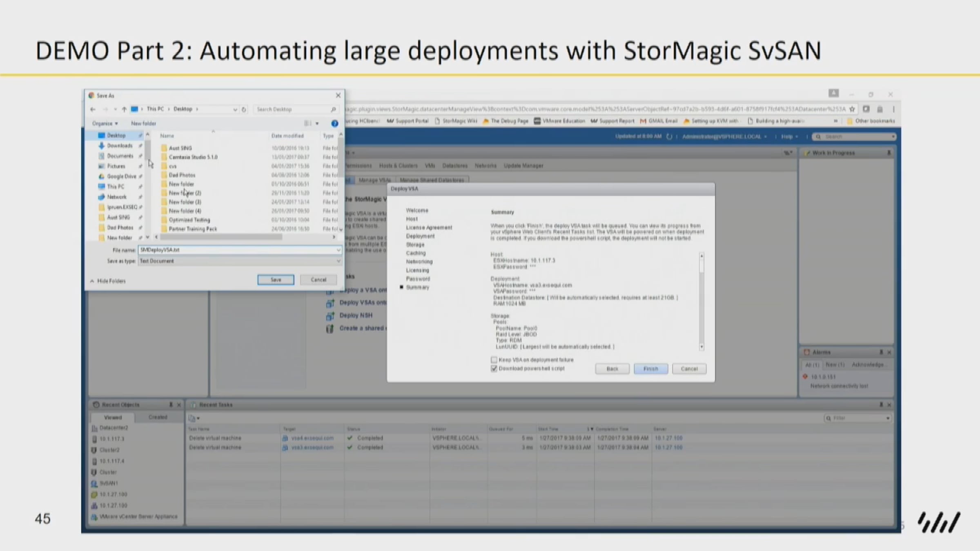Show more bookmarks with the chevron
The image size is (980, 551).
835,121
